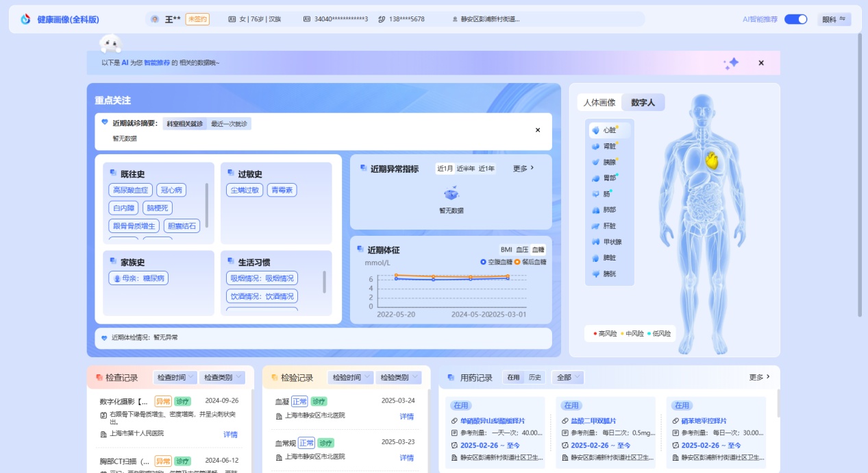The height and width of the screenshot is (473, 868).
Task: Select the 肾脏 organ icon
Action: (x=595, y=146)
